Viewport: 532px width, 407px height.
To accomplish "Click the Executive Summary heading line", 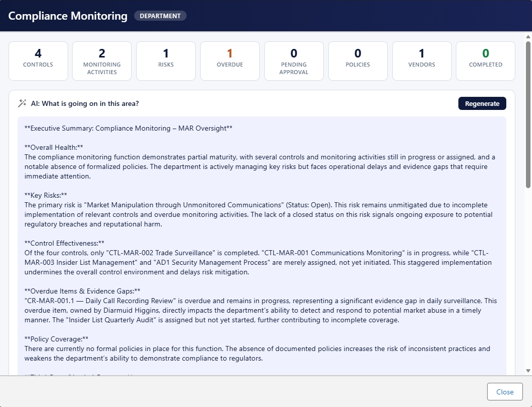I will click(129, 128).
